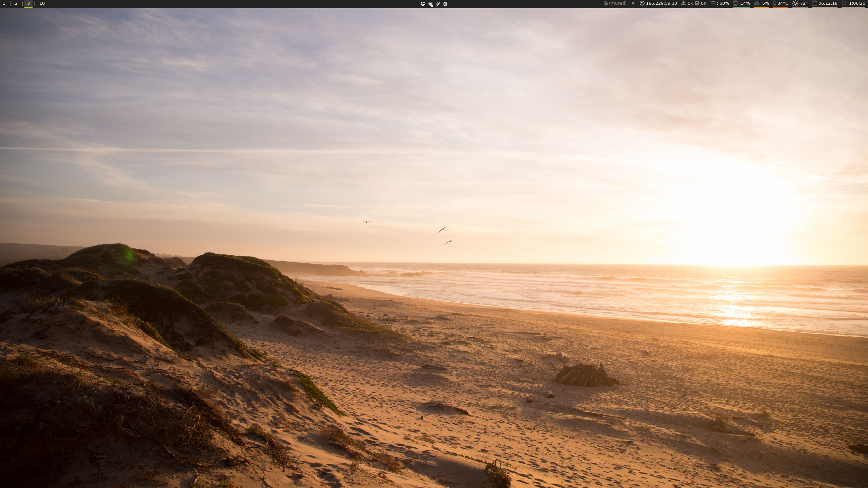Viewport: 868px width, 488px height.
Task: Click the thermometer 34°C temperature block
Action: click(780, 3)
